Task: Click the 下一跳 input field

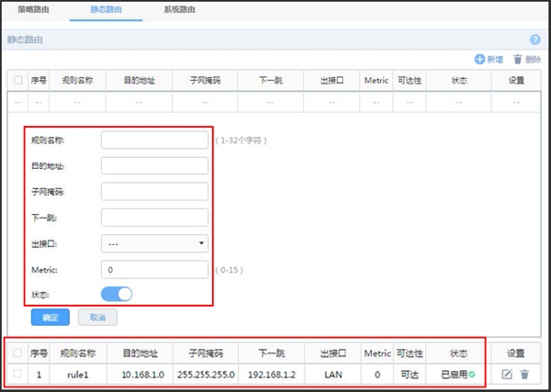Action: point(154,218)
